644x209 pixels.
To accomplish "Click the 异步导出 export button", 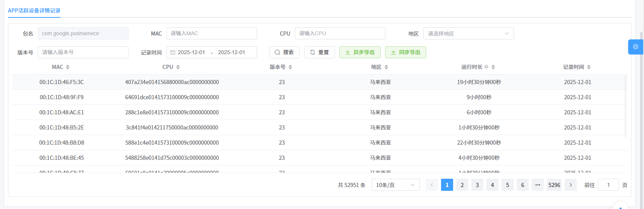I will (360, 52).
